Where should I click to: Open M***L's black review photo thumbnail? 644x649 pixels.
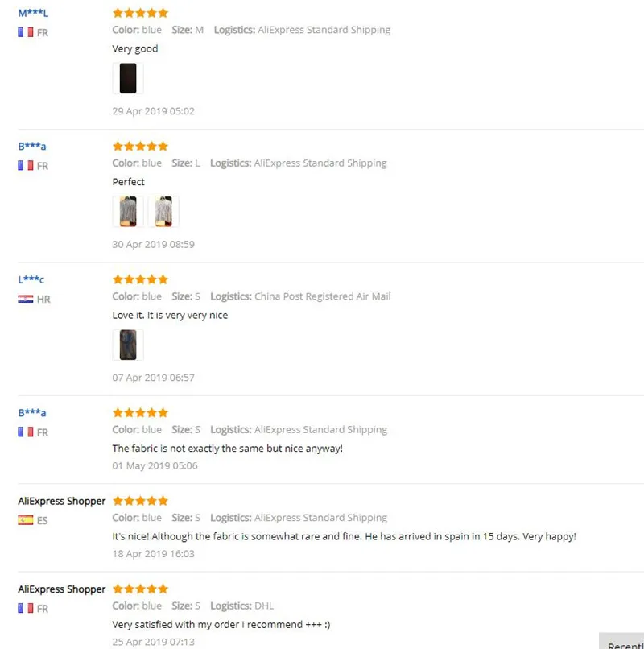click(x=128, y=78)
